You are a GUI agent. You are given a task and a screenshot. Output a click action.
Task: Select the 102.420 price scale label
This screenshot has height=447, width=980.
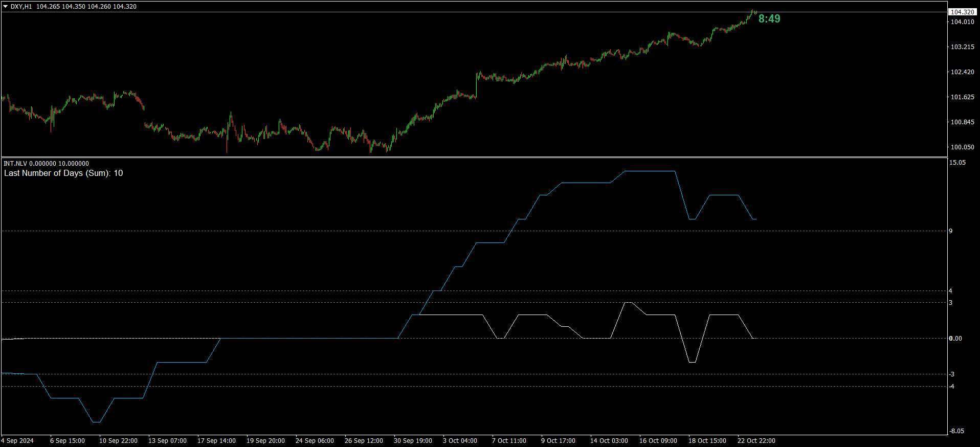pyautogui.click(x=962, y=72)
